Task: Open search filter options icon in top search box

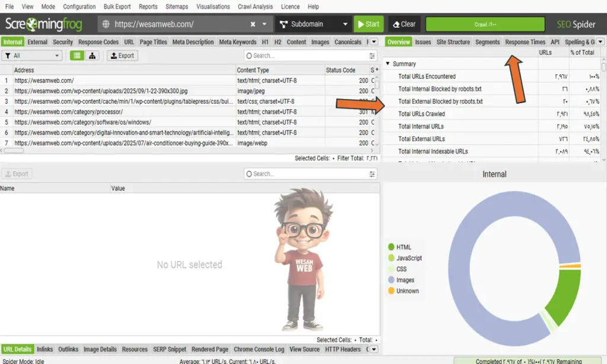Action: click(x=372, y=56)
